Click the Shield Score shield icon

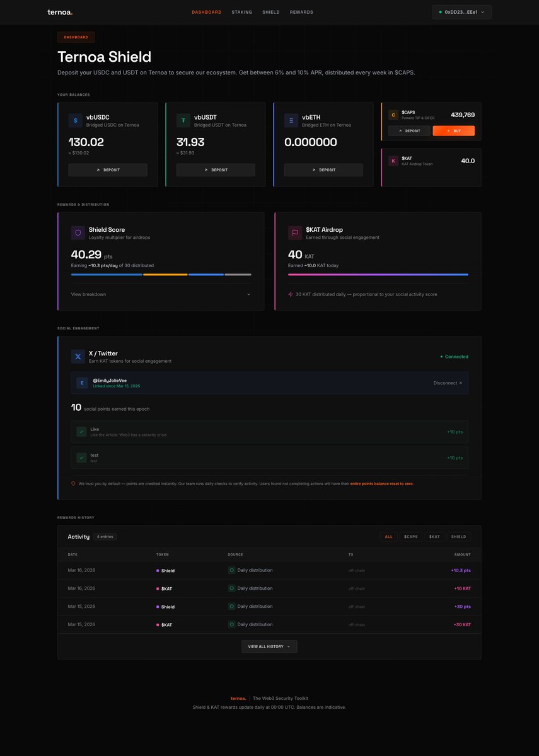(78, 233)
